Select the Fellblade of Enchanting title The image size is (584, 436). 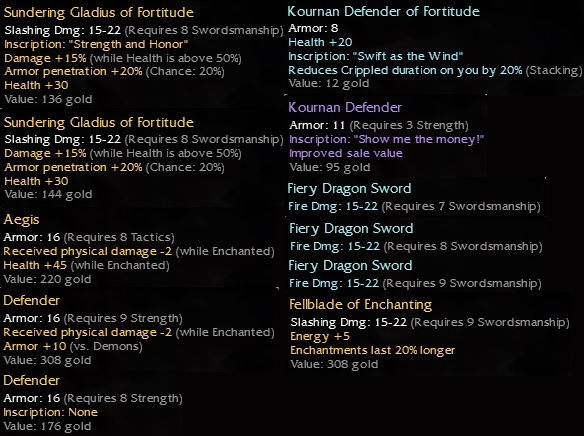(x=361, y=305)
